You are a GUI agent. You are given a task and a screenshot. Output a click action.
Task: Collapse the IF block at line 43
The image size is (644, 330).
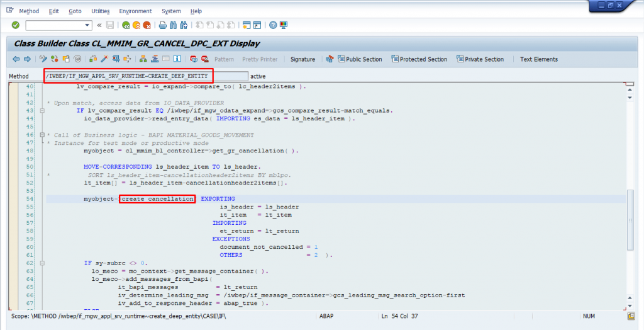coord(42,111)
